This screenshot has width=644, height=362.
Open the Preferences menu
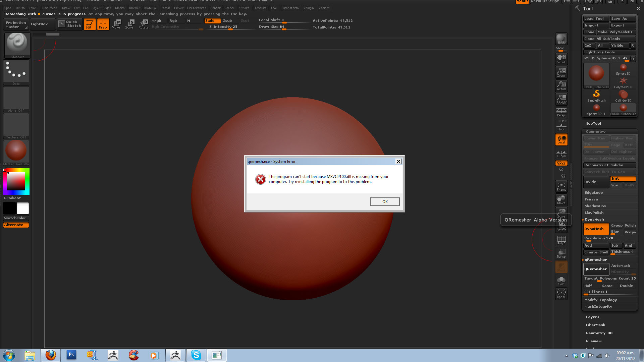(197, 8)
